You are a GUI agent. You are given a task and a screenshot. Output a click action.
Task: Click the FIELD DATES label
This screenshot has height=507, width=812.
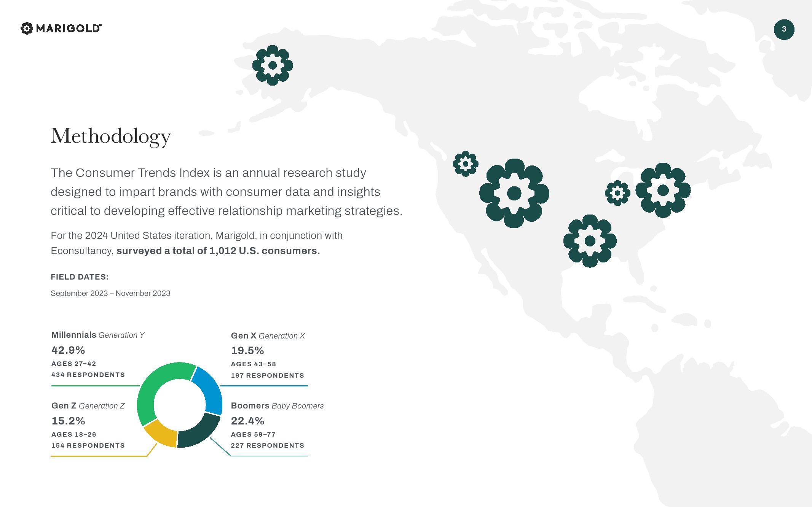pos(80,277)
